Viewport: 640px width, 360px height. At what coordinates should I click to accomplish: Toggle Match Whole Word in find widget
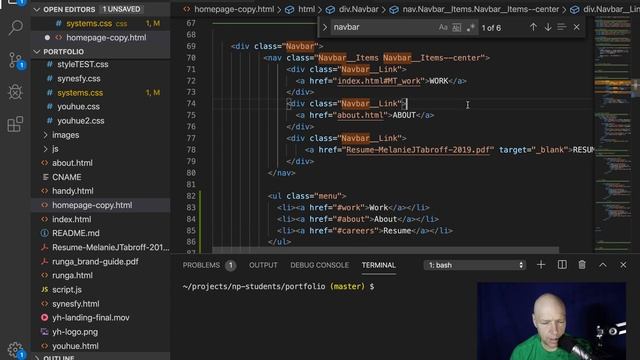click(x=457, y=27)
